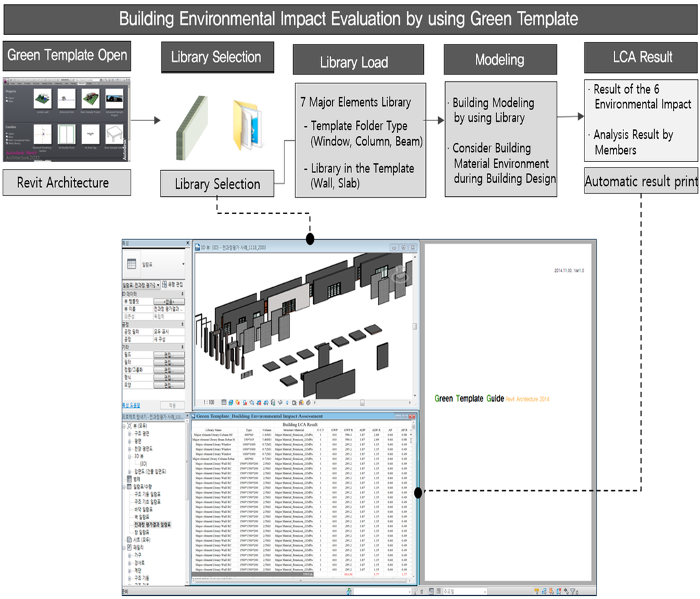700x599 pixels.
Task: Click the gray TOTAL row in schedule
Action: point(253,574)
